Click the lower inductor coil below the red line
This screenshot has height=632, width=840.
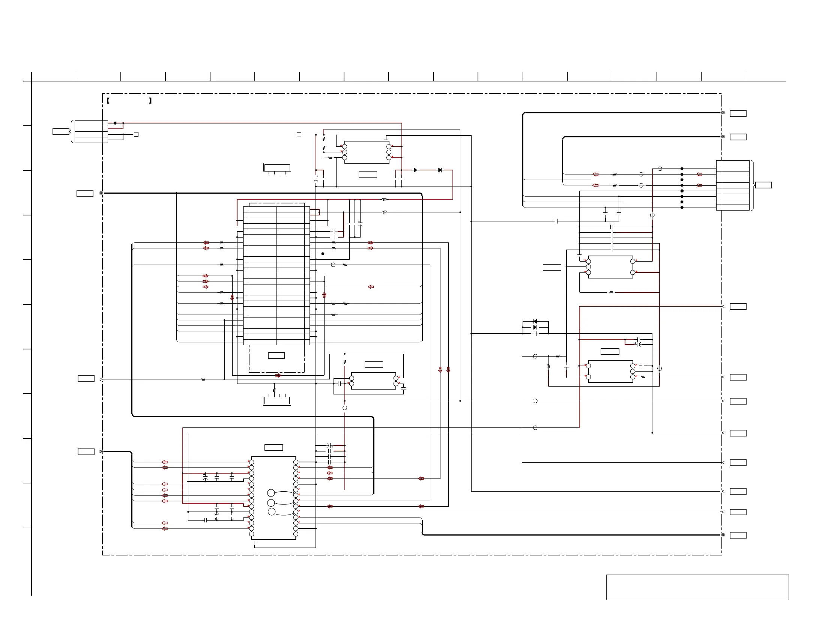click(x=384, y=212)
